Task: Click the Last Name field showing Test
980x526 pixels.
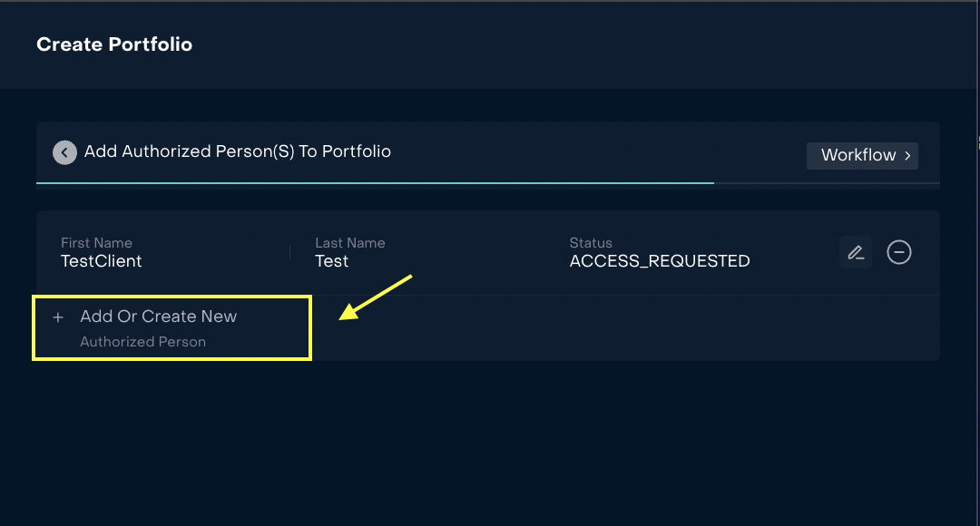Action: pos(331,260)
